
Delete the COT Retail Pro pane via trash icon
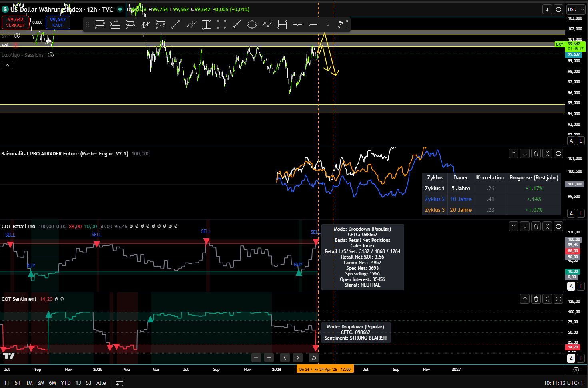pos(536,226)
